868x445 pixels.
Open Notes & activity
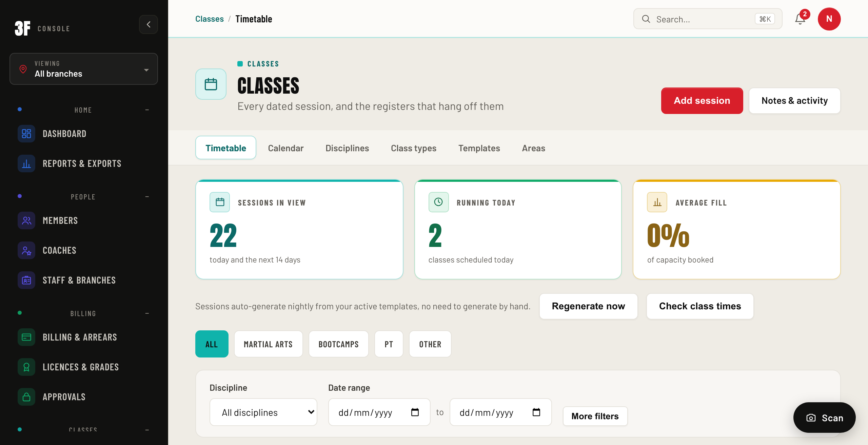tap(794, 100)
